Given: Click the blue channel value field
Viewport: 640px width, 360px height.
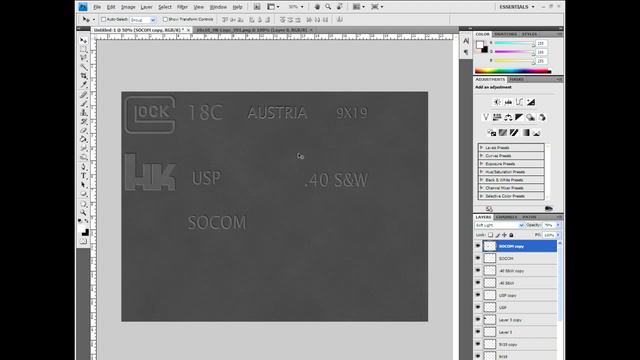Looking at the screenshot, I should click(542, 61).
